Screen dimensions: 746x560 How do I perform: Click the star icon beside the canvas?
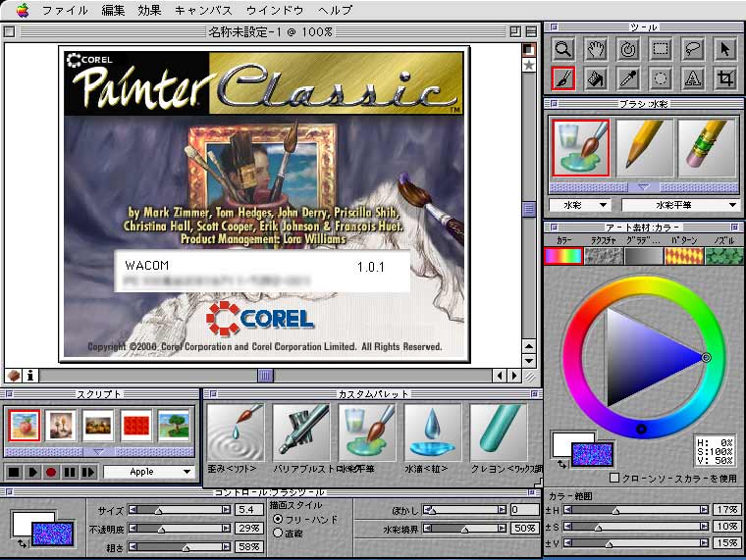coord(528,65)
